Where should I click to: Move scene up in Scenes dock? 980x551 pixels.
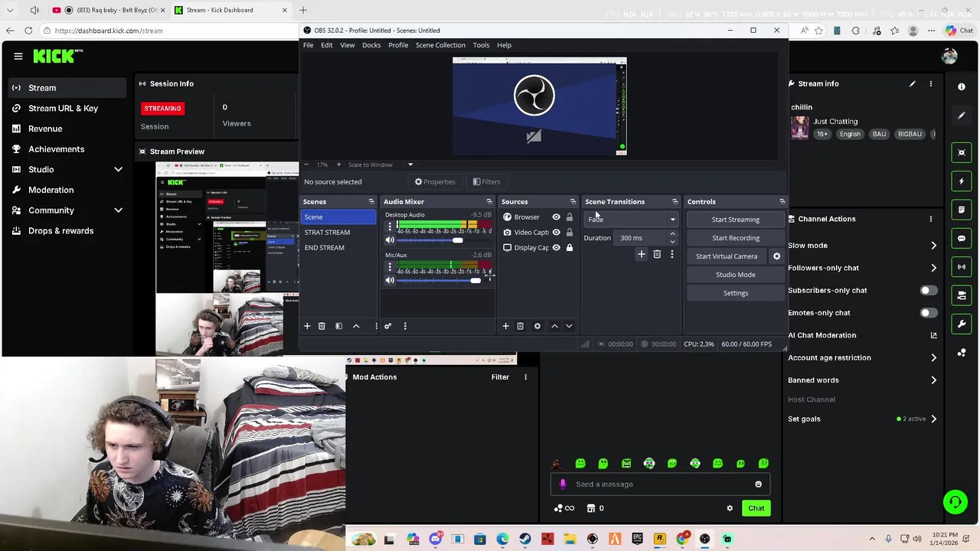(x=356, y=326)
